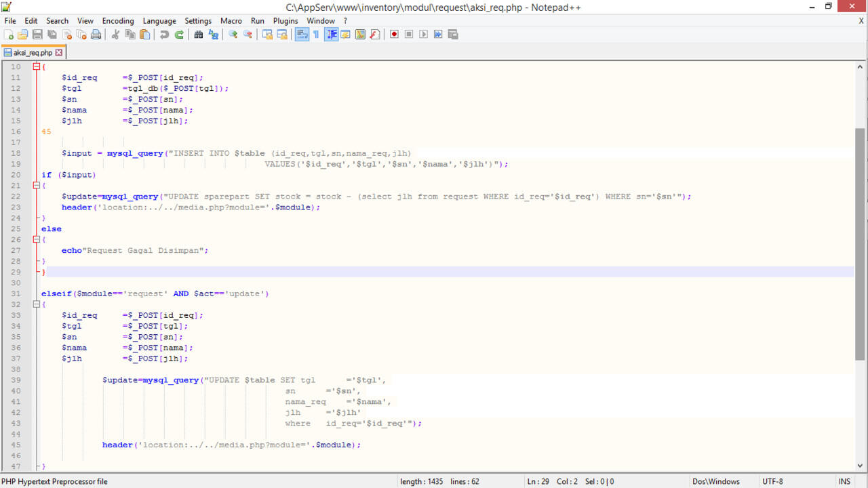
Task: Open the Encoding menu
Action: coord(118,21)
